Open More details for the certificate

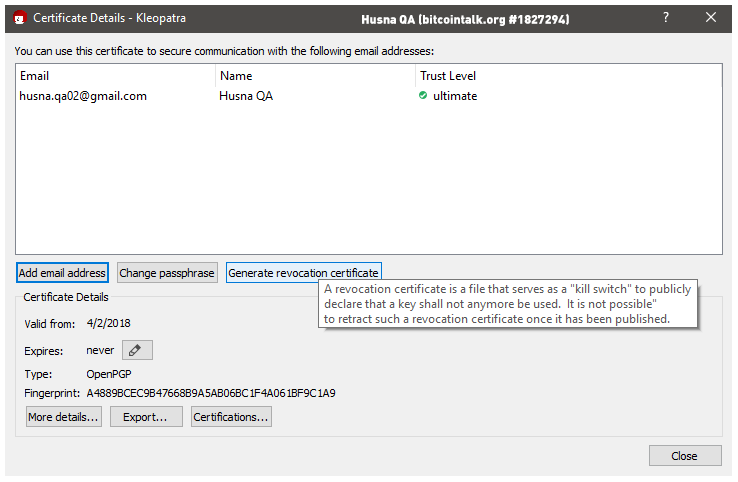(x=64, y=417)
